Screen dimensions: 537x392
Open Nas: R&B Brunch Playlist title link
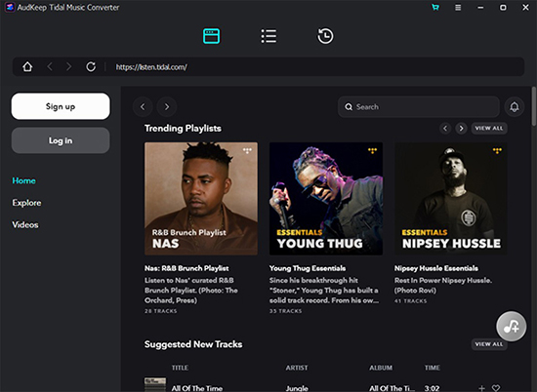pyautogui.click(x=186, y=268)
